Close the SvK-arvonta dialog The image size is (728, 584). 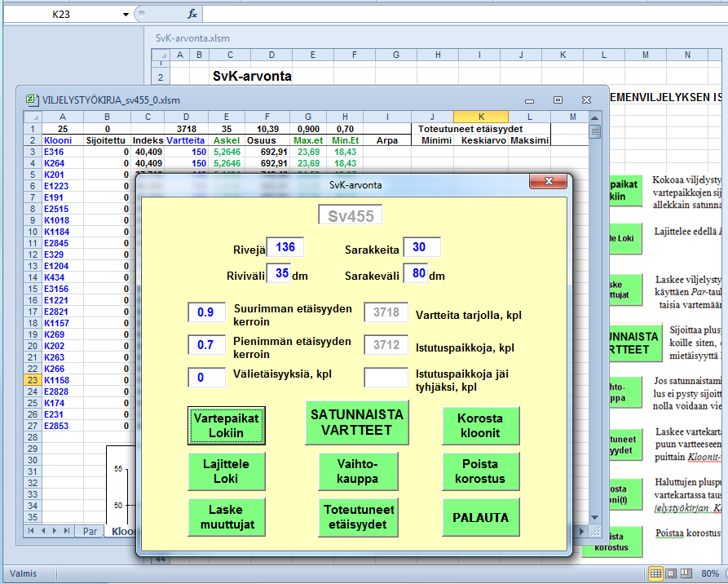pyautogui.click(x=549, y=182)
